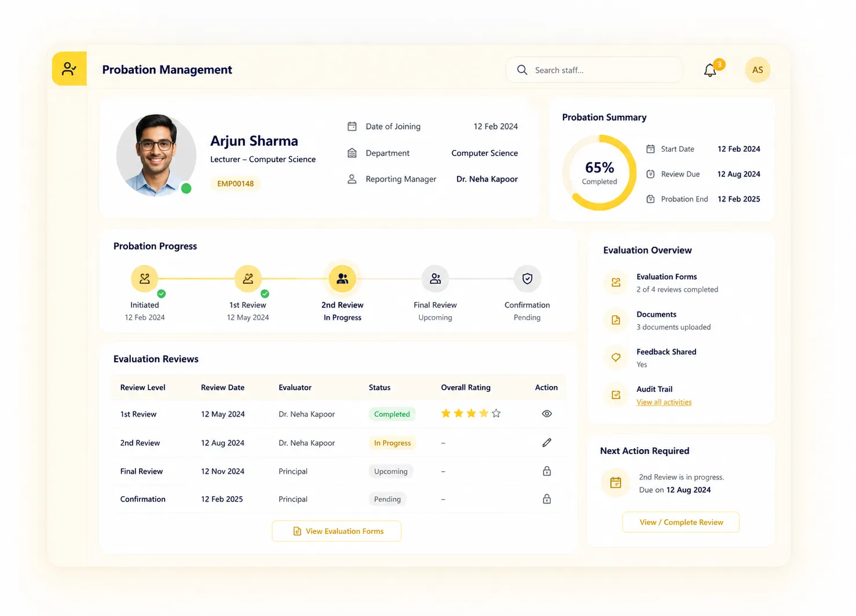
Task: Click the 12 Feb 2025 probation end date
Action: pos(738,199)
